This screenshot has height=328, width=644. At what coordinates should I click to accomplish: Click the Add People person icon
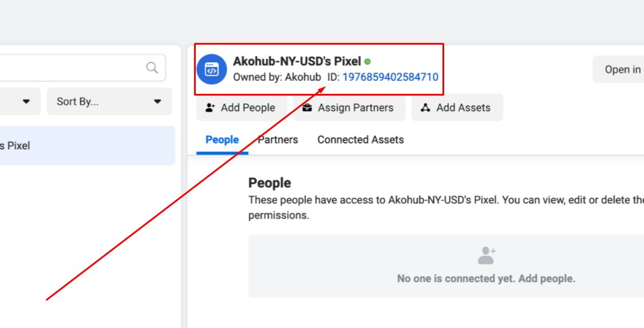210,108
